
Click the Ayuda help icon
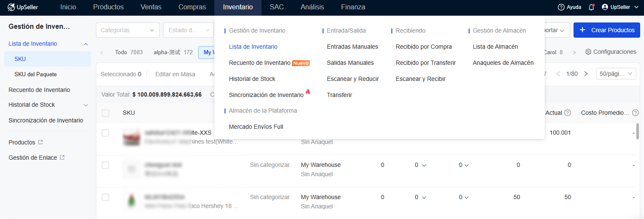(x=561, y=7)
